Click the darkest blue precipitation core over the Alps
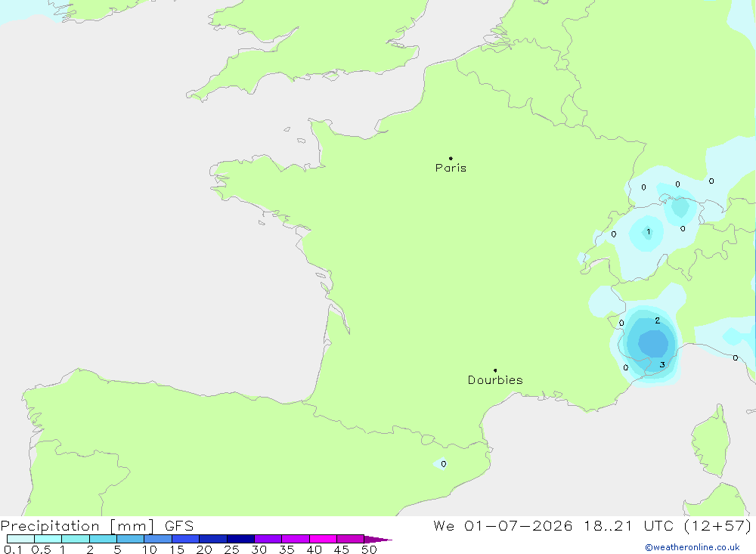 (x=653, y=343)
